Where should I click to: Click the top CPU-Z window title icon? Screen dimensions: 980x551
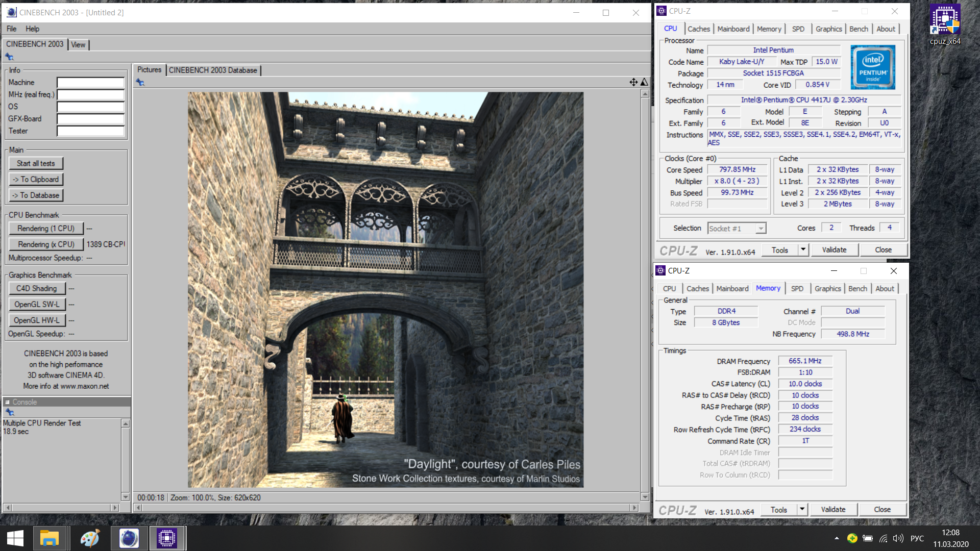tap(661, 11)
